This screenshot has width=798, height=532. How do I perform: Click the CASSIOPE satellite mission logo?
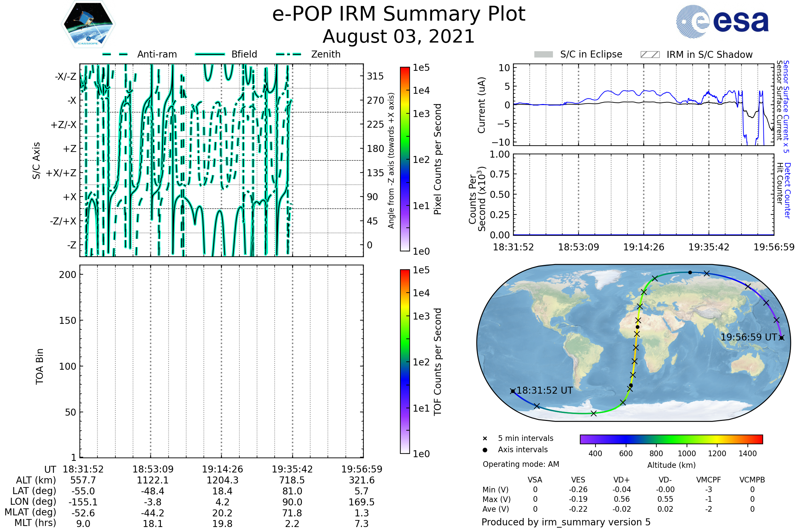point(88,24)
